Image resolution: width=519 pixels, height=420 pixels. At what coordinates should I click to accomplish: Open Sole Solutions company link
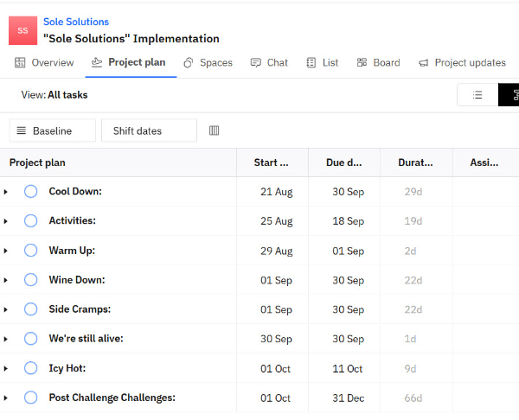coord(76,22)
